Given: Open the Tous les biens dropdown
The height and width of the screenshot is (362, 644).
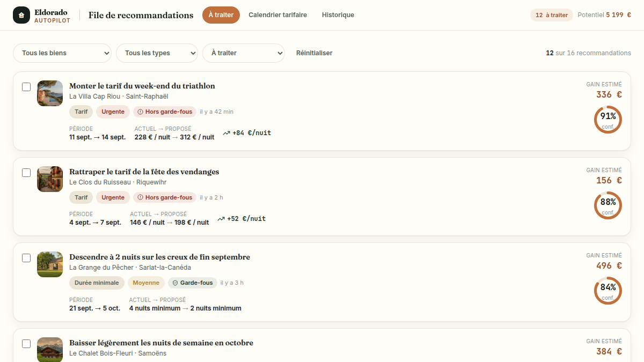Looking at the screenshot, I should pyautogui.click(x=62, y=53).
